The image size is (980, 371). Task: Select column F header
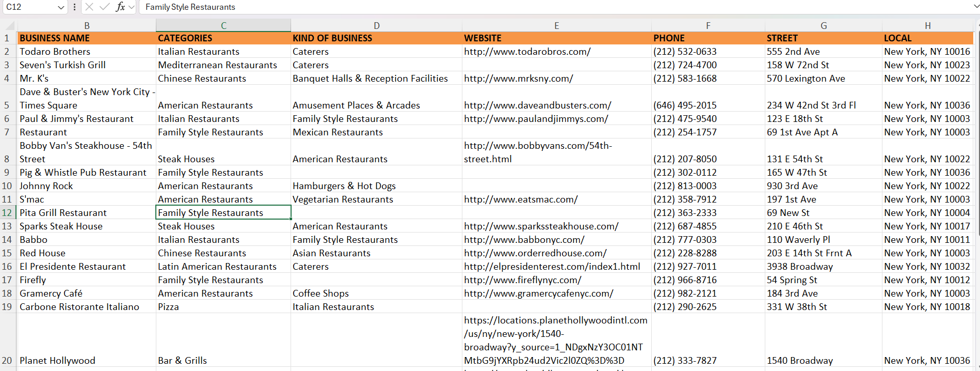(708, 25)
